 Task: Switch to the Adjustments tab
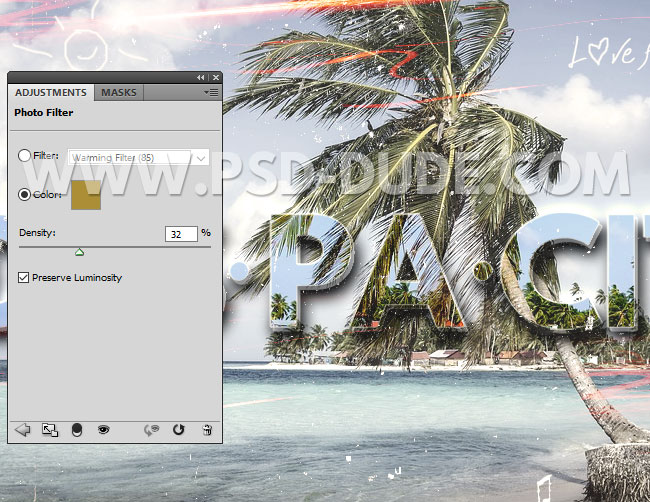[x=51, y=92]
